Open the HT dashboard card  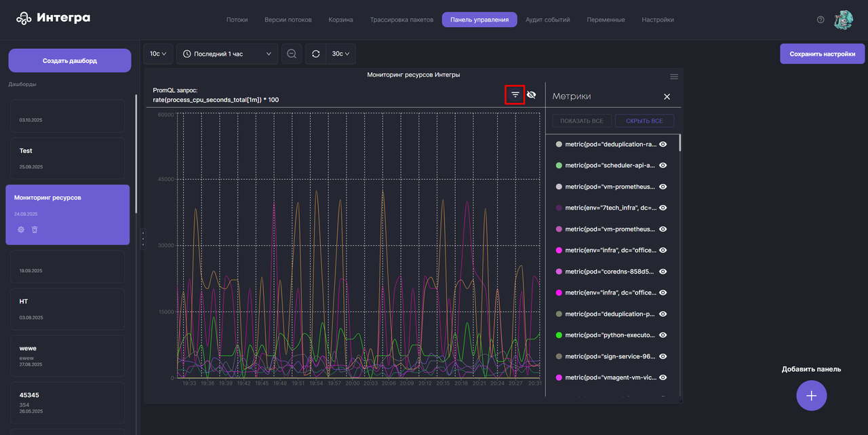coord(68,308)
